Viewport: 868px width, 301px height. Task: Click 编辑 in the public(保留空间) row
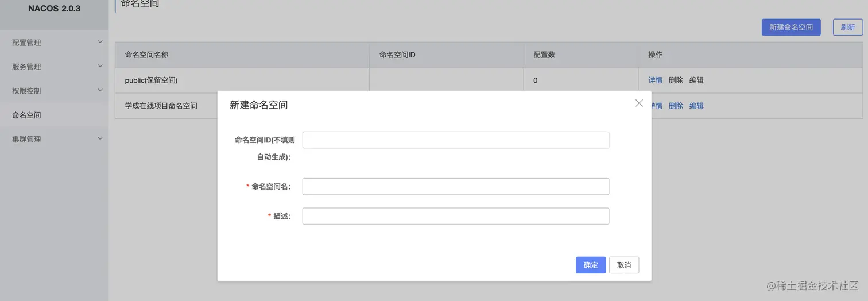coord(696,80)
